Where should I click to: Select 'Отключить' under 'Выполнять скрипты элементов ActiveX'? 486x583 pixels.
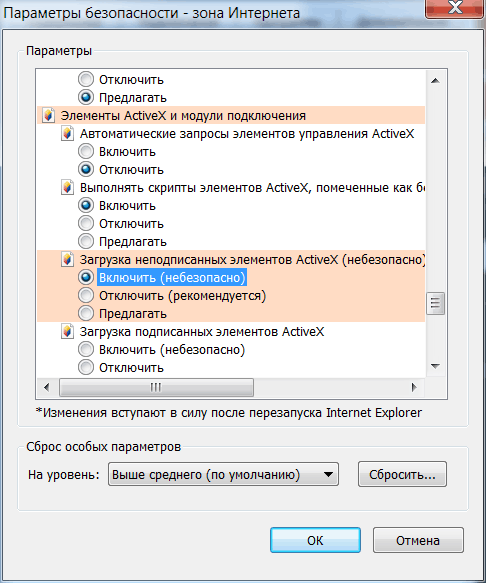[86, 223]
